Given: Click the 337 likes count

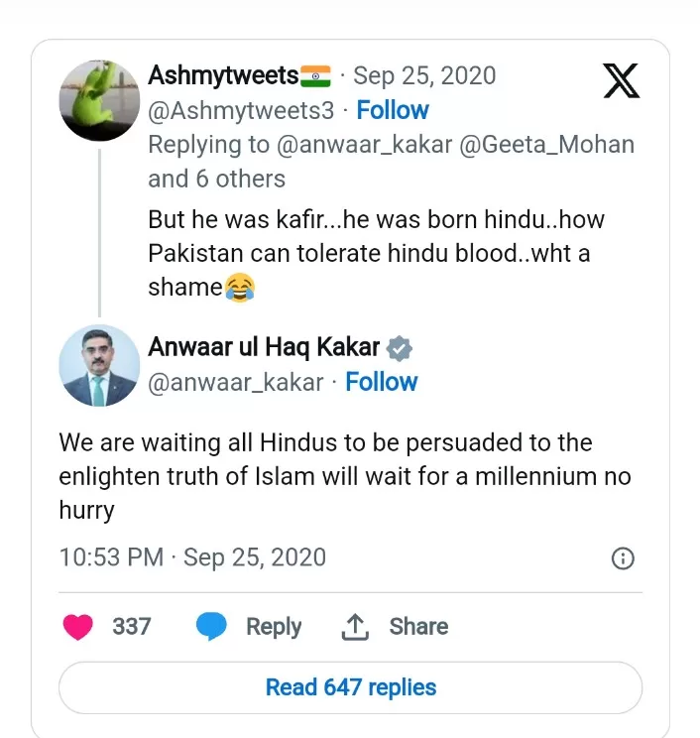Looking at the screenshot, I should (132, 627).
